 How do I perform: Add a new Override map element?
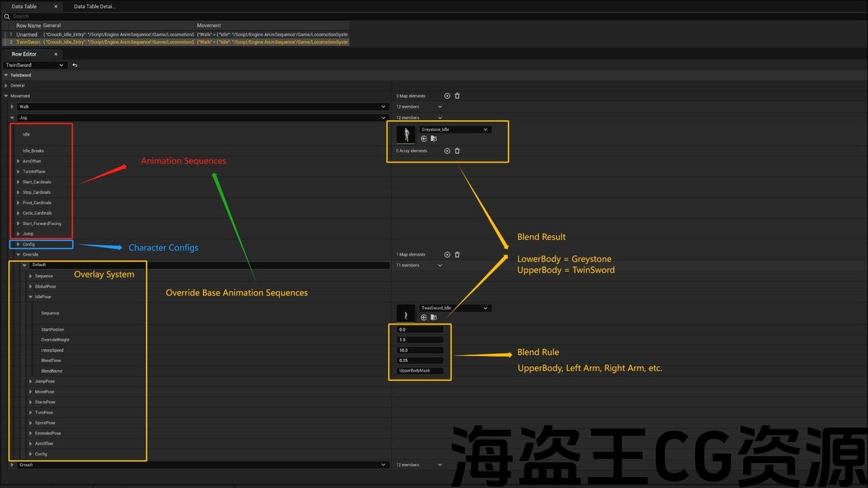447,255
